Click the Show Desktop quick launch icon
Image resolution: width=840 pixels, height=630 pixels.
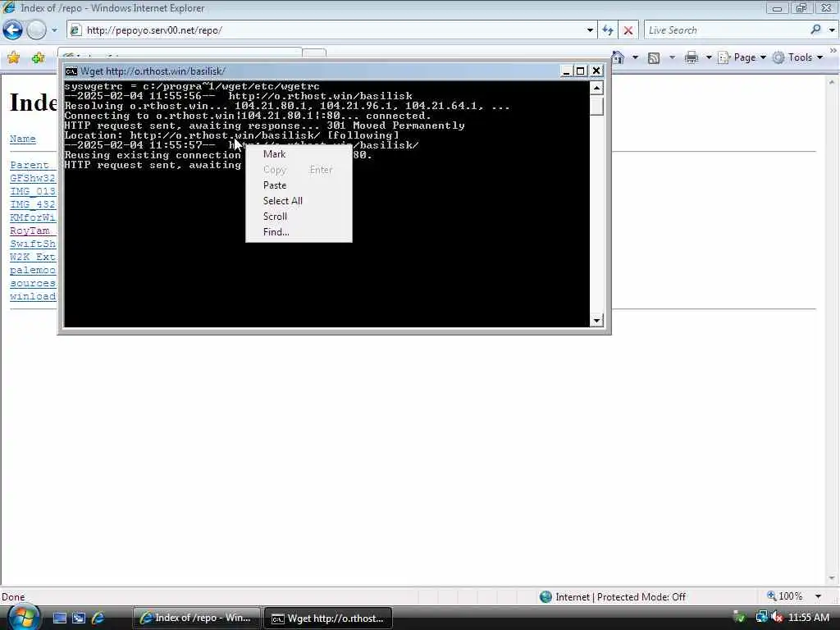click(59, 619)
